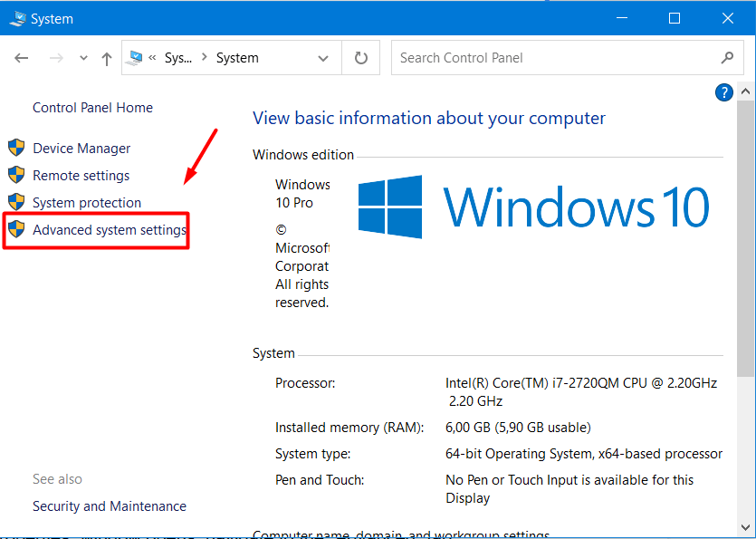Viewport: 756px width, 539px height.
Task: Open Security and Maintenance link
Action: tap(110, 505)
